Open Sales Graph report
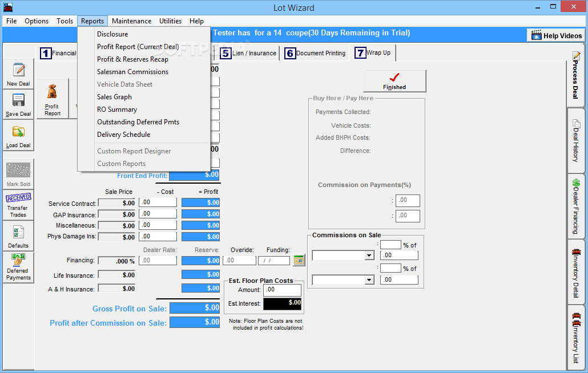The width and height of the screenshot is (588, 373). click(144, 97)
